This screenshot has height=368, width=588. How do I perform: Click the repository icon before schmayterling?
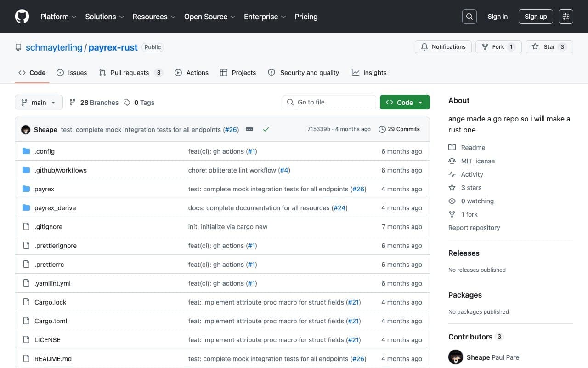[18, 47]
